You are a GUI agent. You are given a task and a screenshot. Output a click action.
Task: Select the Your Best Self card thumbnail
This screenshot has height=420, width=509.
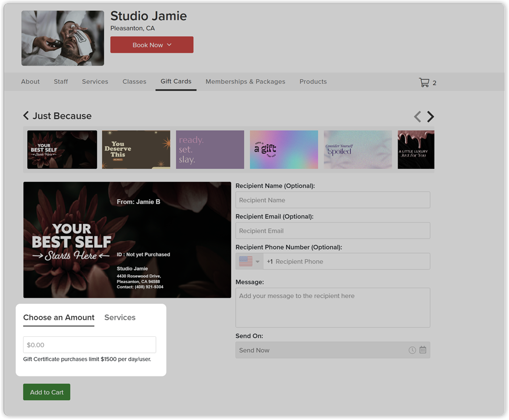[x=62, y=149]
